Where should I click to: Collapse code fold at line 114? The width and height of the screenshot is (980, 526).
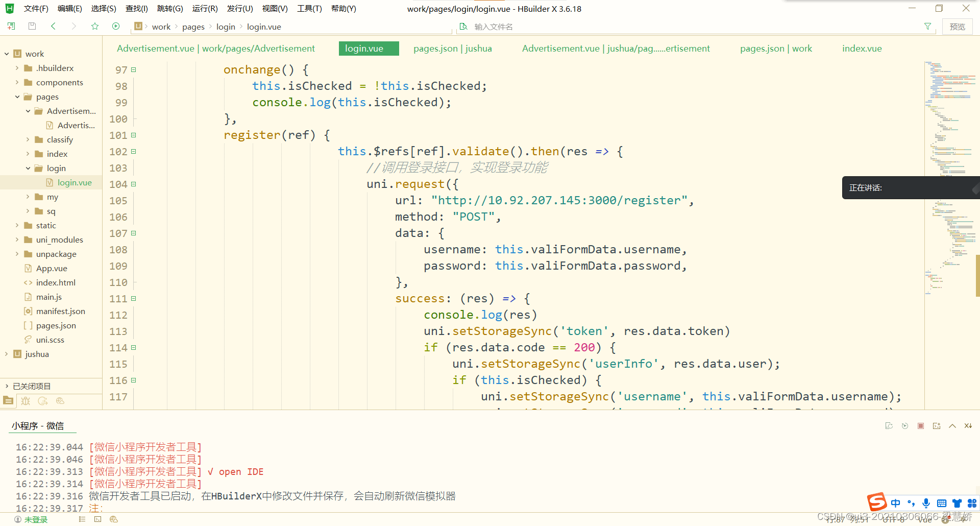click(x=134, y=347)
